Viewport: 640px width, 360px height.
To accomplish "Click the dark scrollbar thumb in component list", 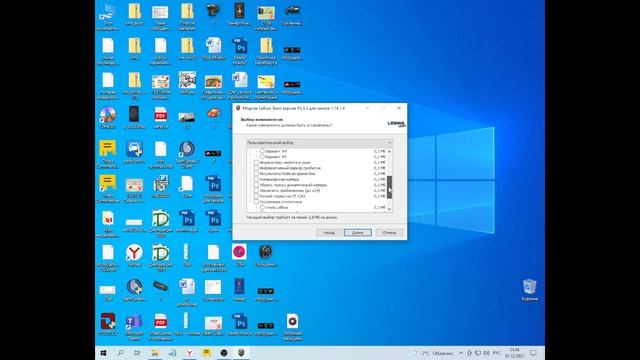I will 389,187.
